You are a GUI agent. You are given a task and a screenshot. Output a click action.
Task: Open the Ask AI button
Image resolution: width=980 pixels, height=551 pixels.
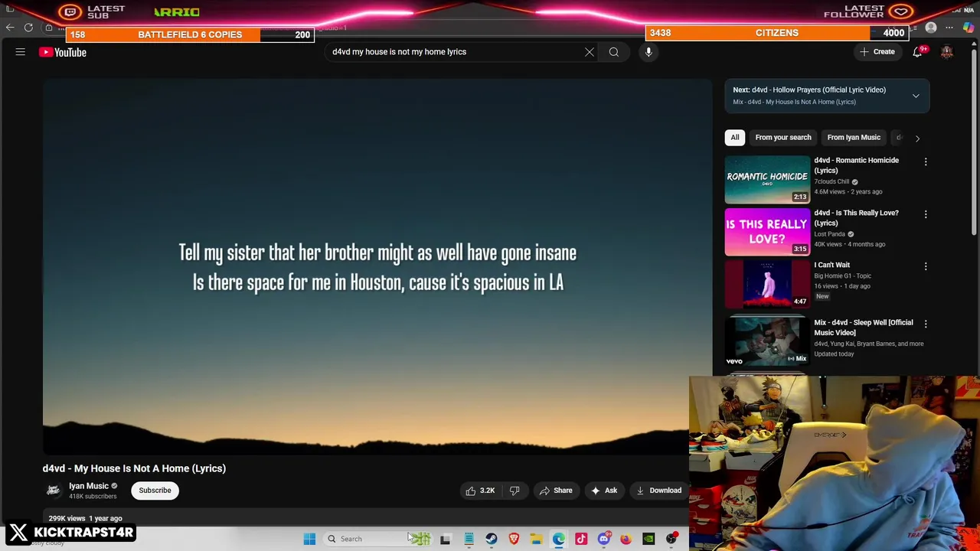[x=603, y=491]
